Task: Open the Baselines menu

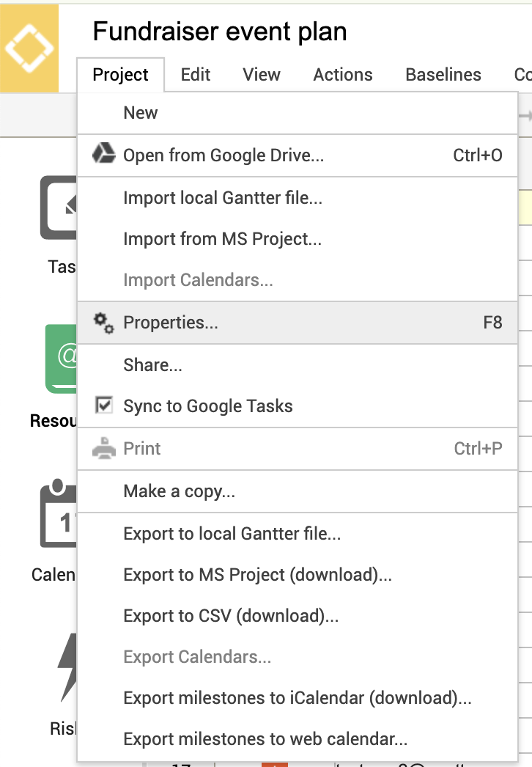Action: pyautogui.click(x=443, y=75)
